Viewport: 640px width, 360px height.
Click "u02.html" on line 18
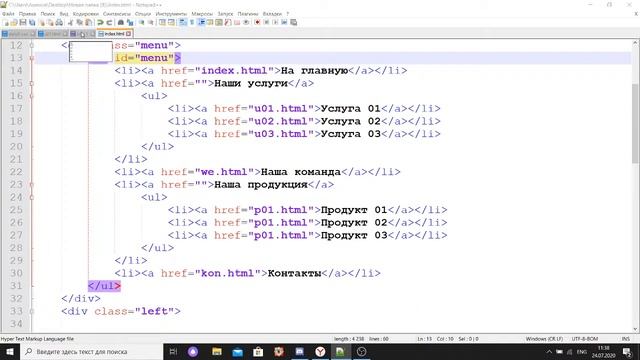pos(281,121)
